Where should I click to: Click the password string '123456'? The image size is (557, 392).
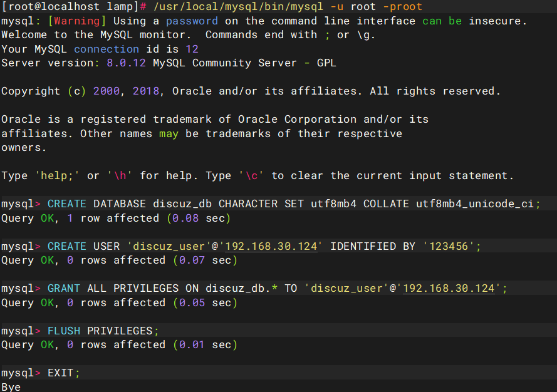click(449, 246)
